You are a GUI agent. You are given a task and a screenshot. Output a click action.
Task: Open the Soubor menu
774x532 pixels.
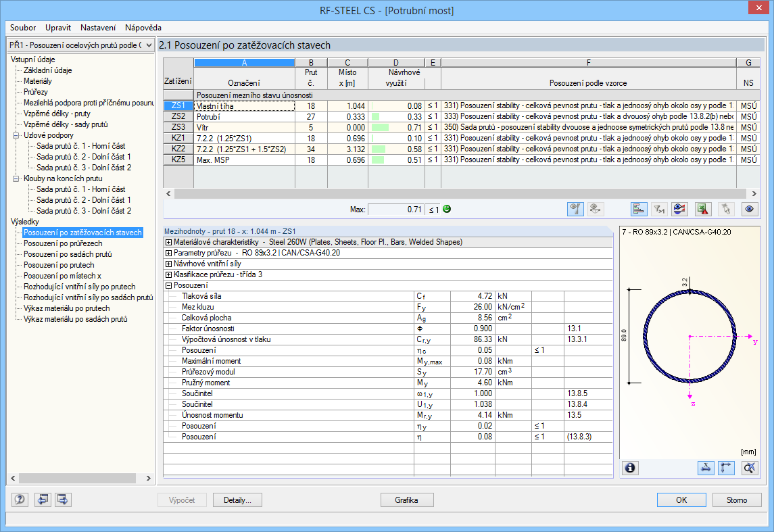(23, 28)
